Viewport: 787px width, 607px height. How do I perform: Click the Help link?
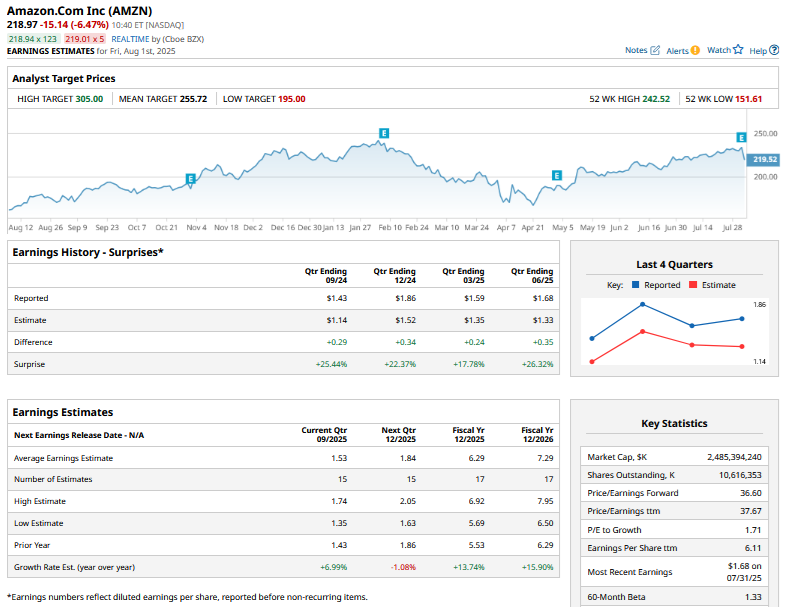[758, 51]
